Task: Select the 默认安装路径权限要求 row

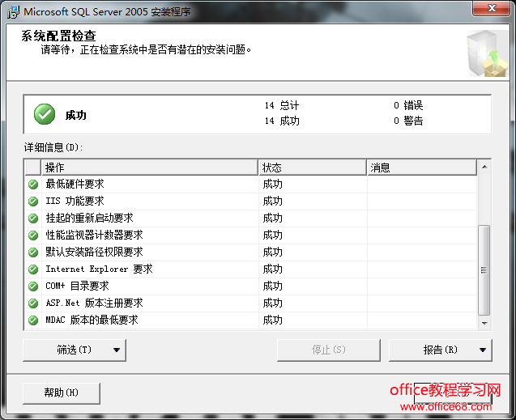Action: (x=251, y=252)
